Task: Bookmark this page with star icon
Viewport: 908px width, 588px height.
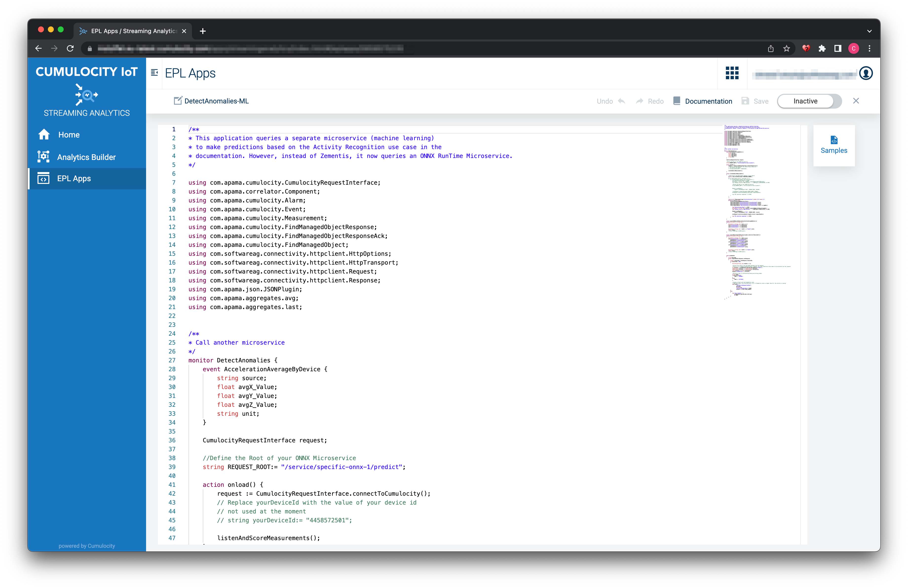Action: pyautogui.click(x=786, y=48)
